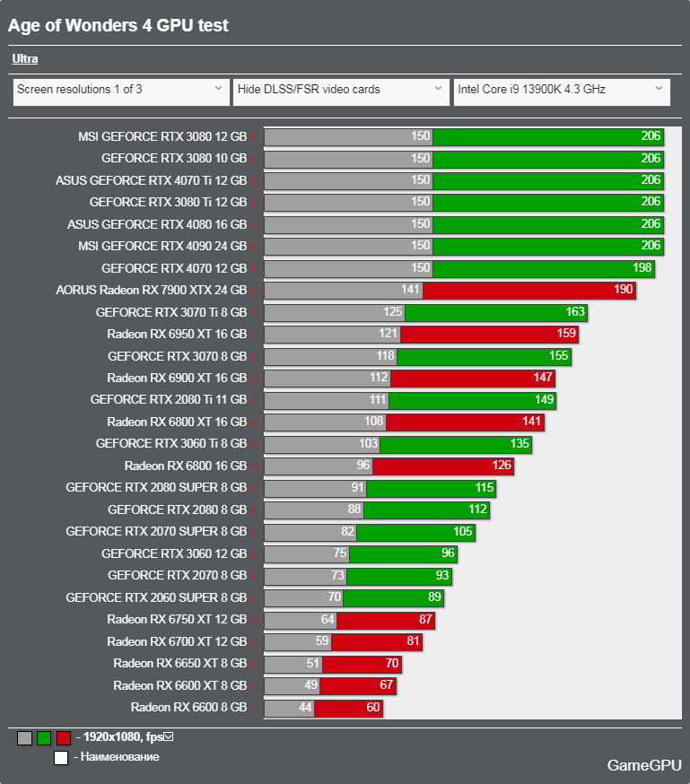Remove GEFORCE RTX 3070 8 GB via its X icon
Screen dimensions: 690x784
pyautogui.click(x=254, y=357)
